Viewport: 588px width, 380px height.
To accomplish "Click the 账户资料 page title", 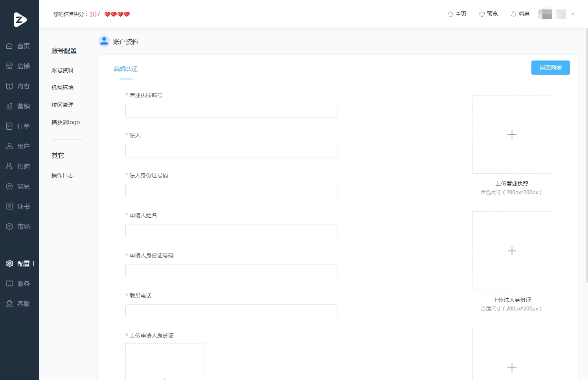I will pyautogui.click(x=126, y=42).
